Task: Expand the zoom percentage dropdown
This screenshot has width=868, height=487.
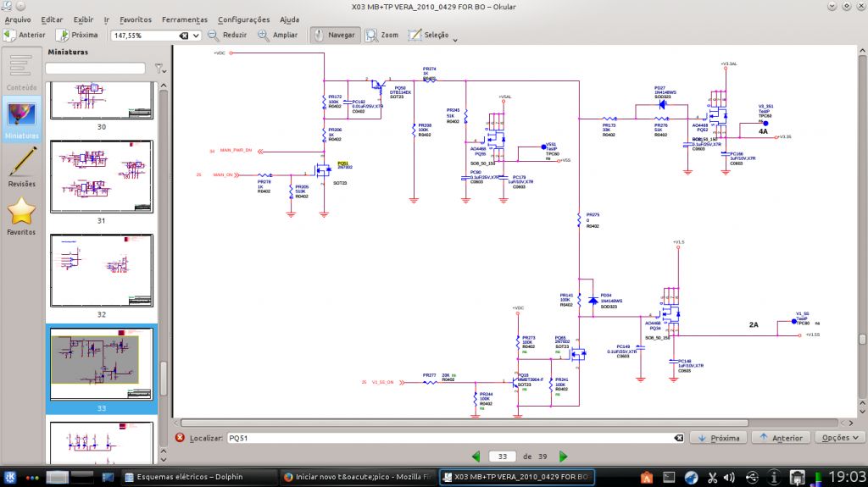Action: [x=196, y=36]
